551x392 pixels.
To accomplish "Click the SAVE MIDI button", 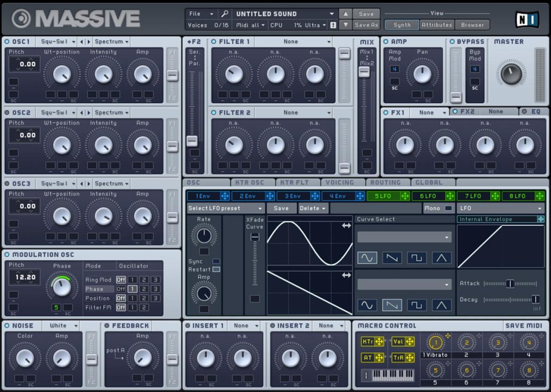I will [x=524, y=326].
